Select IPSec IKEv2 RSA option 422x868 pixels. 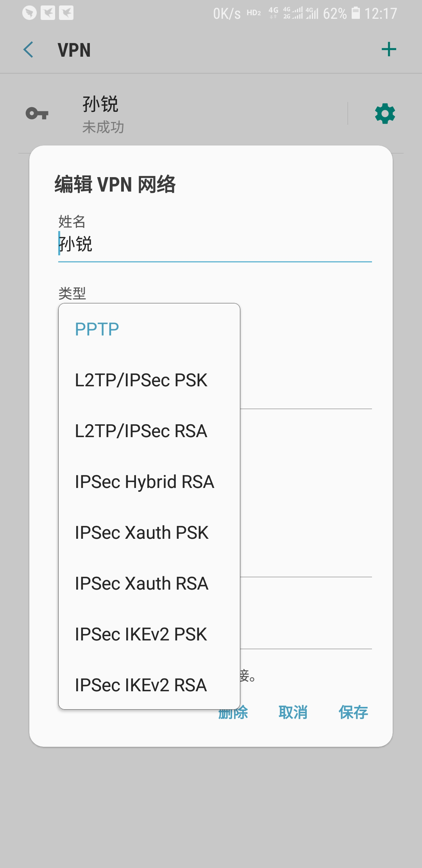point(141,685)
